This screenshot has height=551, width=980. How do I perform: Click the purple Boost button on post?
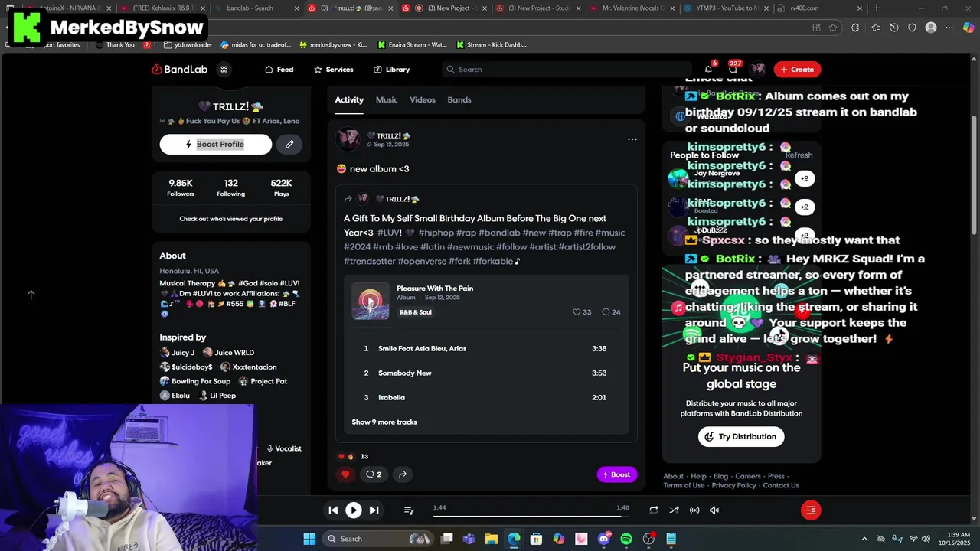click(617, 474)
